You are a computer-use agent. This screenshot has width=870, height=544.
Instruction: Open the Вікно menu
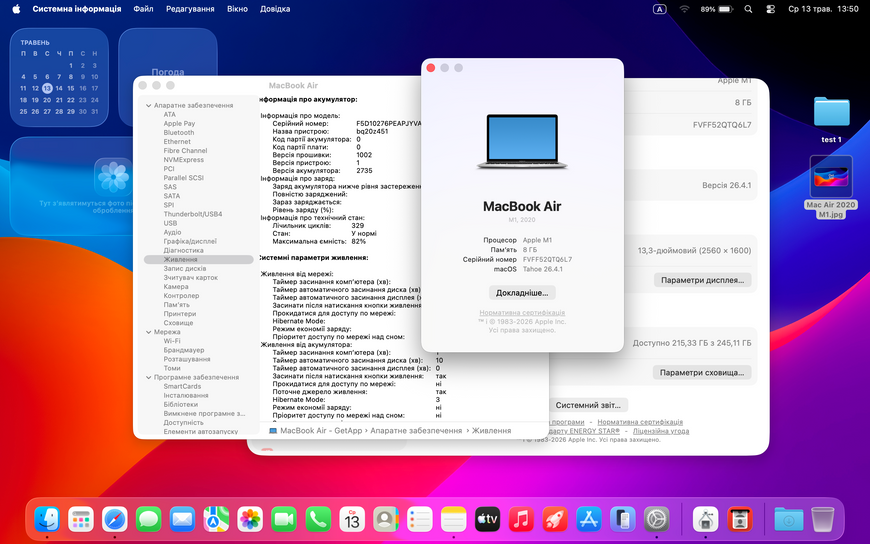pyautogui.click(x=237, y=9)
